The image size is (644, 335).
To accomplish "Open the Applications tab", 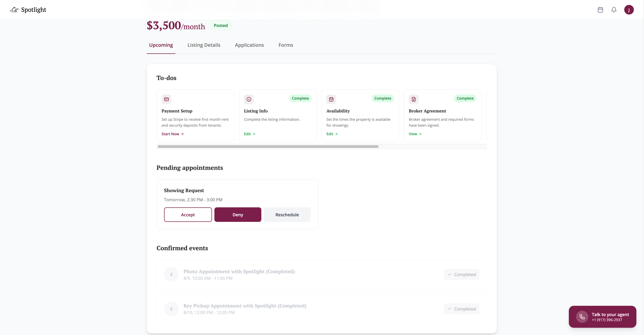I will pyautogui.click(x=249, y=45).
